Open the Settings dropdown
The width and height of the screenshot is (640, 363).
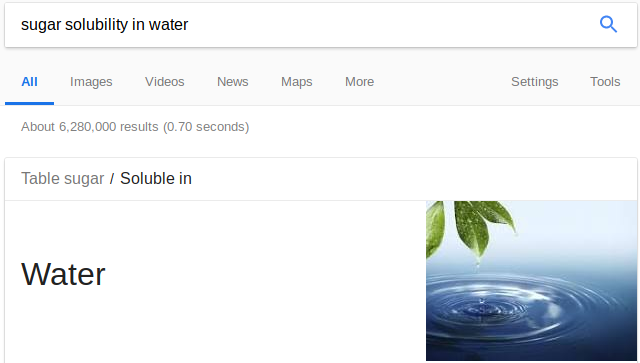pyautogui.click(x=535, y=82)
